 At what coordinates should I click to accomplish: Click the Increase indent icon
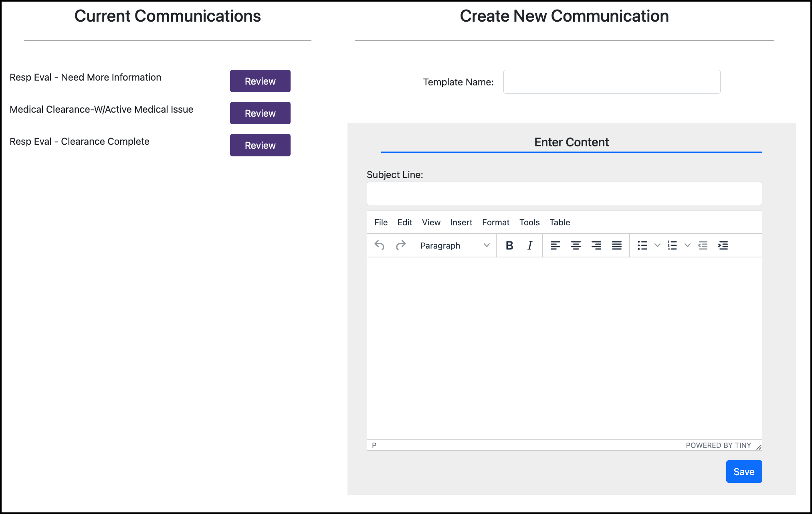[723, 245]
